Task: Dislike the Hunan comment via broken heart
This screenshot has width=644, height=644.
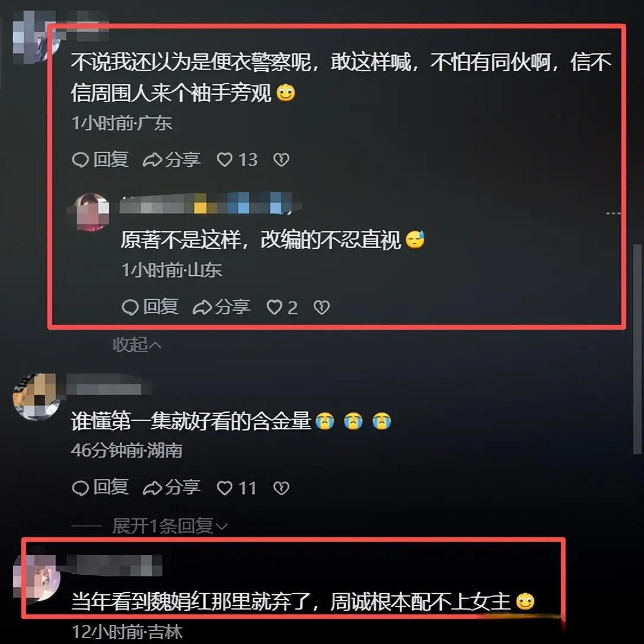Action: 281,488
